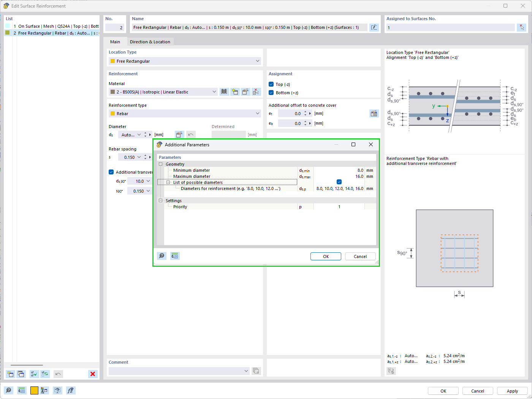This screenshot has width=532, height=399.
Task: Click Cancel in Edit Surface Reinforcement window
Action: [x=478, y=391]
